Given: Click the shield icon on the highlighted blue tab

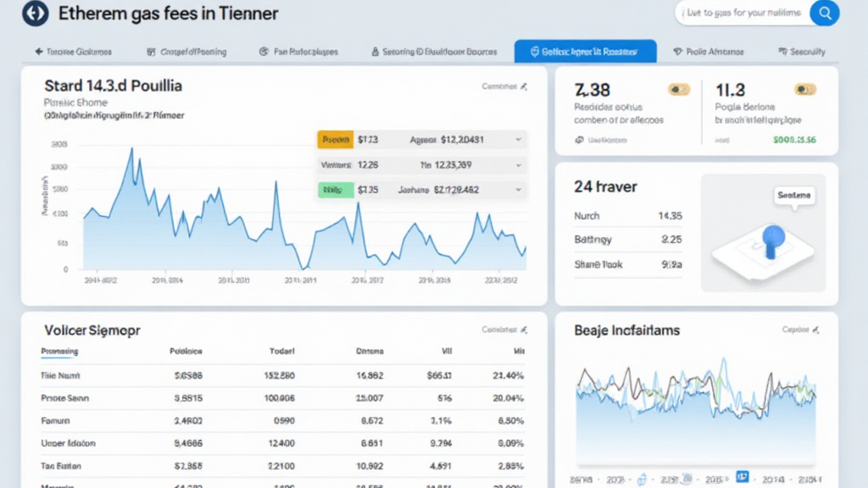Looking at the screenshot, I should coord(534,52).
